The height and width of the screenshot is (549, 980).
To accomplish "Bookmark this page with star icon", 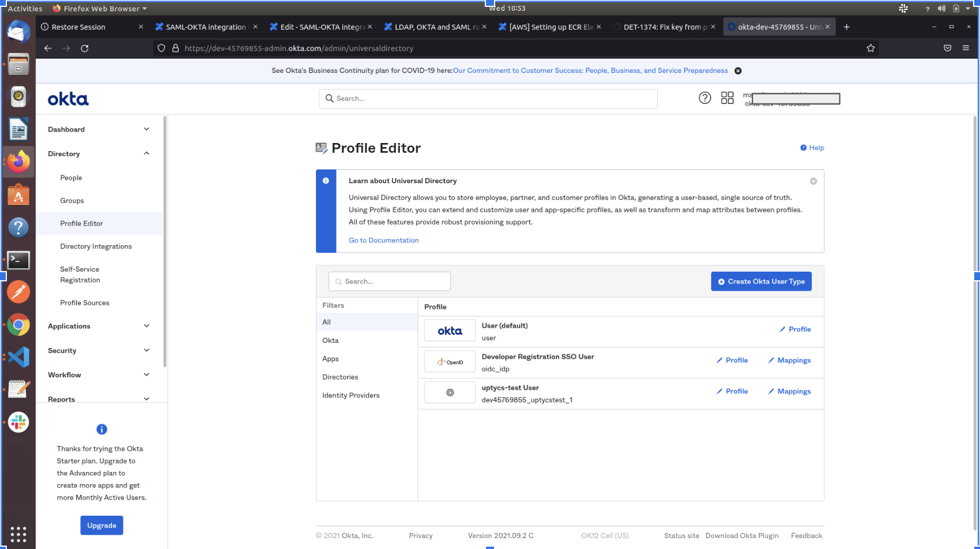I will 870,48.
